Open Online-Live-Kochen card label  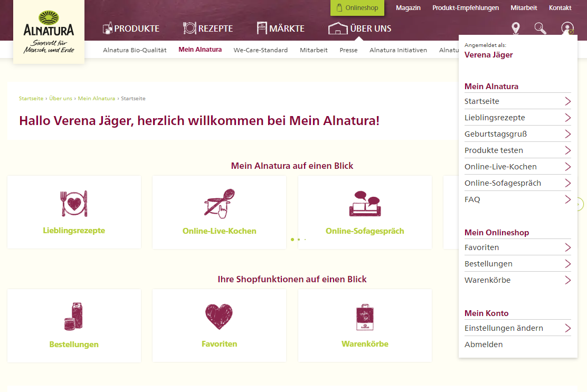click(220, 231)
